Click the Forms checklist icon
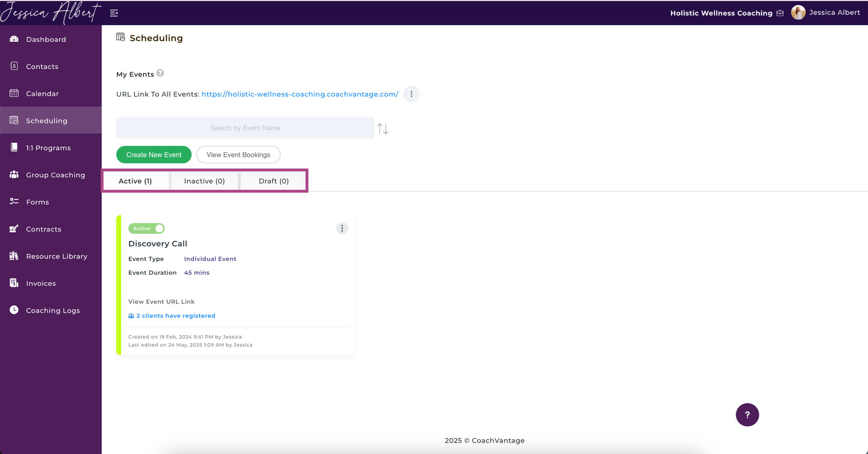Screen dimensions: 868x454 pos(14,202)
